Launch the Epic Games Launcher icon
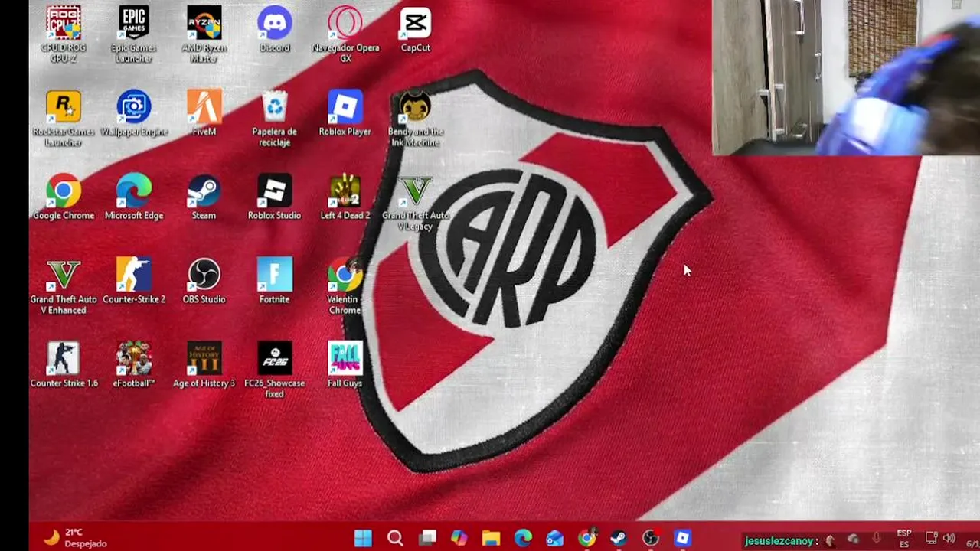The height and width of the screenshot is (551, 980). 134,34
